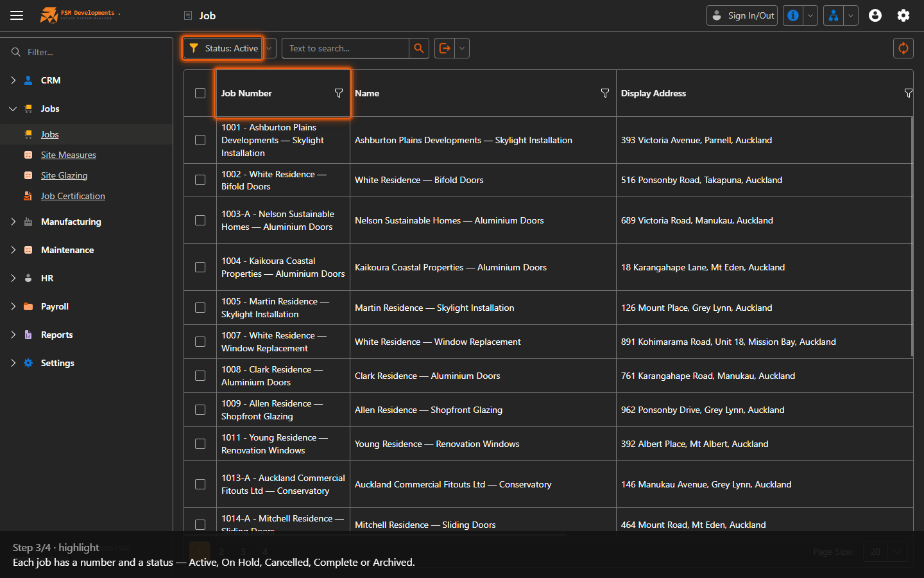Collapse the Jobs tree section
This screenshot has width=924, height=578.
coord(13,109)
